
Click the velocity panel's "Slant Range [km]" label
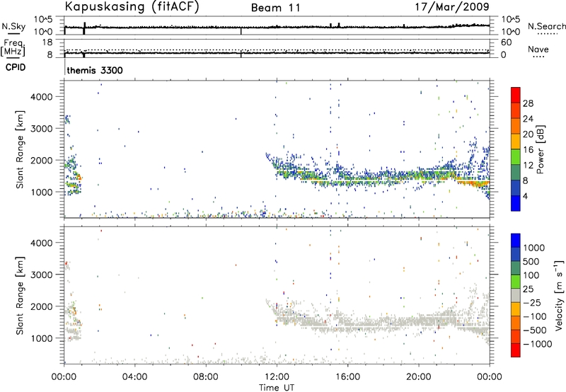pos(20,296)
